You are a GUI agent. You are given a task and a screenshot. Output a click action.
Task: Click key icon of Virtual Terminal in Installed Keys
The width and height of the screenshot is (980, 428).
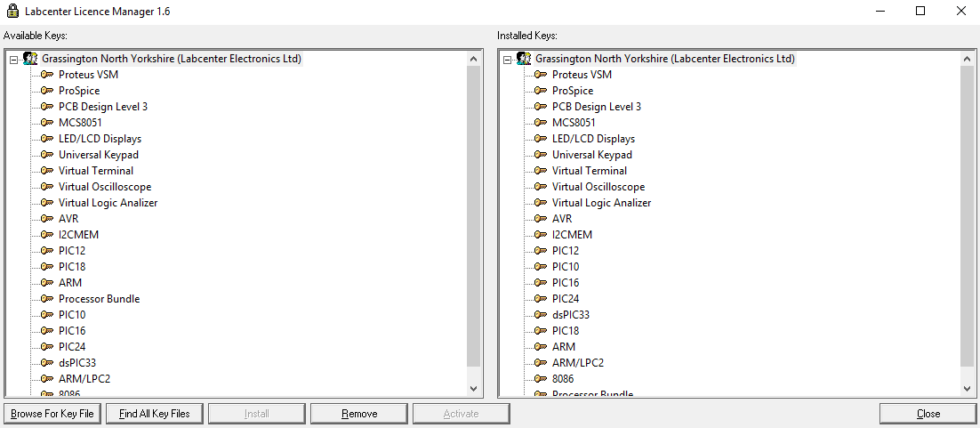tap(542, 170)
